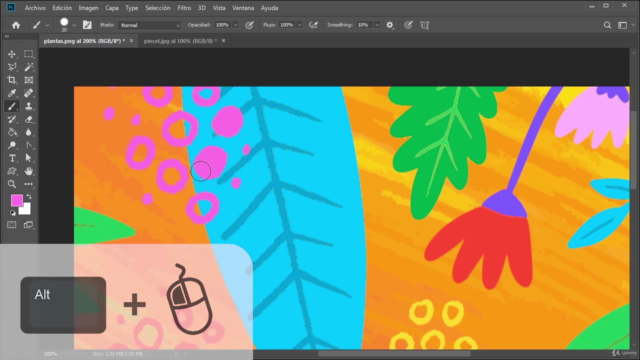
Task: Select the Move tool
Action: point(12,54)
